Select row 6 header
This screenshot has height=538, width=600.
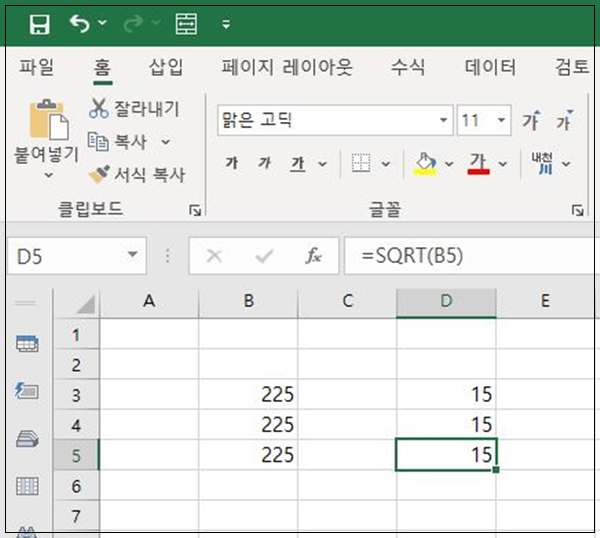76,486
